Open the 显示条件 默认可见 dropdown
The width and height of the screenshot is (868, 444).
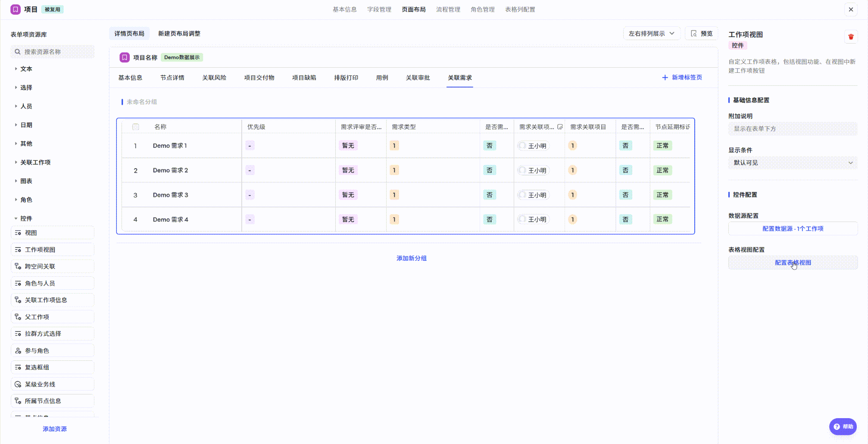(793, 163)
